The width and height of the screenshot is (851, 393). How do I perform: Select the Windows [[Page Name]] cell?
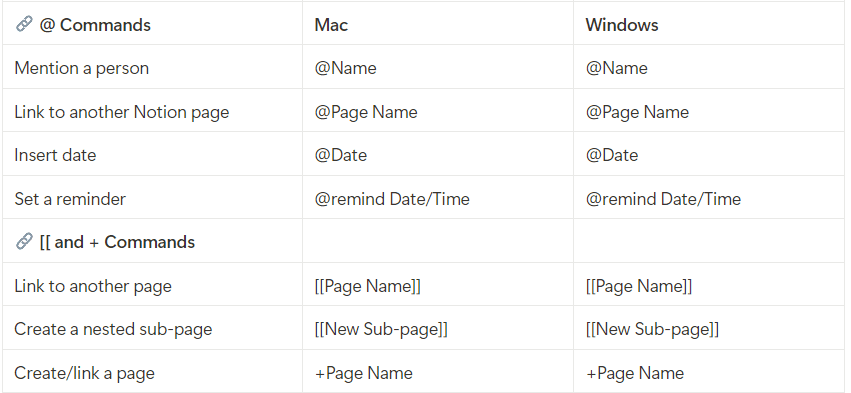tap(709, 285)
